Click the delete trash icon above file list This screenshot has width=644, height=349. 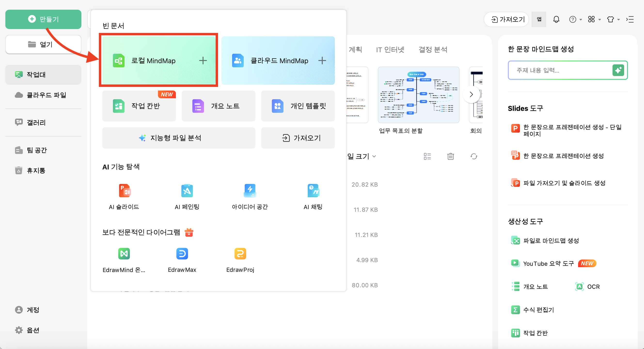(x=450, y=156)
